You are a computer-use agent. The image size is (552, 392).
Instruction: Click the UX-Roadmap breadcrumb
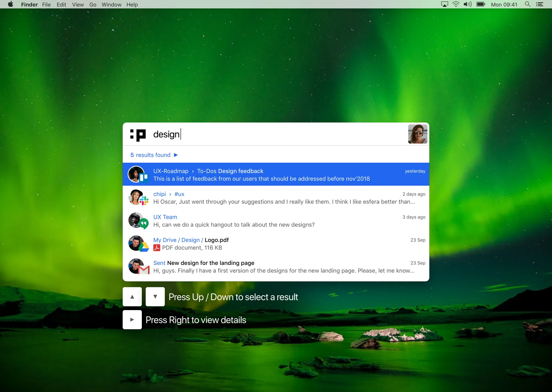coord(171,171)
